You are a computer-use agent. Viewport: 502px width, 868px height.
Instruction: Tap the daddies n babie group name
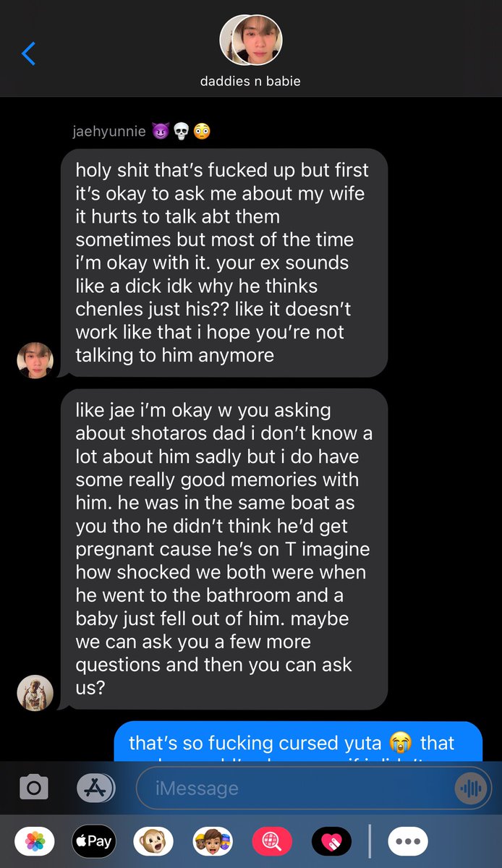[x=250, y=81]
